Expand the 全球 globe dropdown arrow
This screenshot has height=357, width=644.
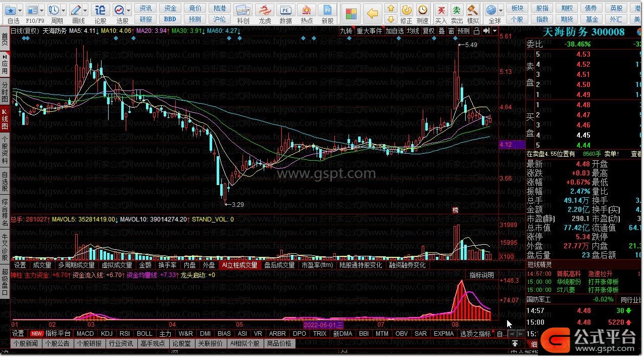[501, 10]
